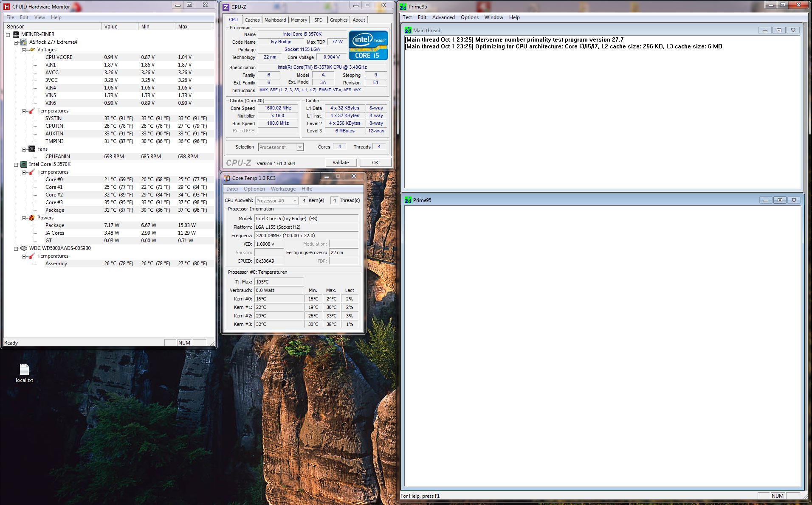Open the Datei menu in Core Temp
This screenshot has width=812, height=505.
[x=232, y=189]
